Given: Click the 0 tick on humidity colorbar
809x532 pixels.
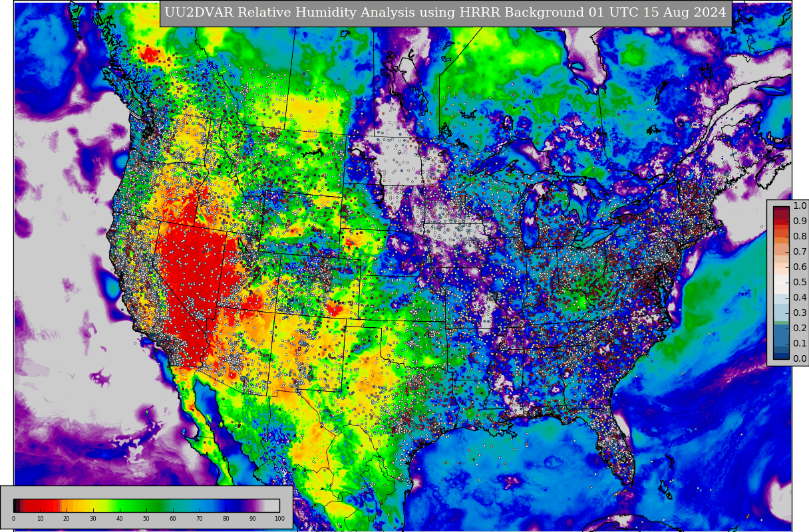Looking at the screenshot, I should (x=13, y=519).
